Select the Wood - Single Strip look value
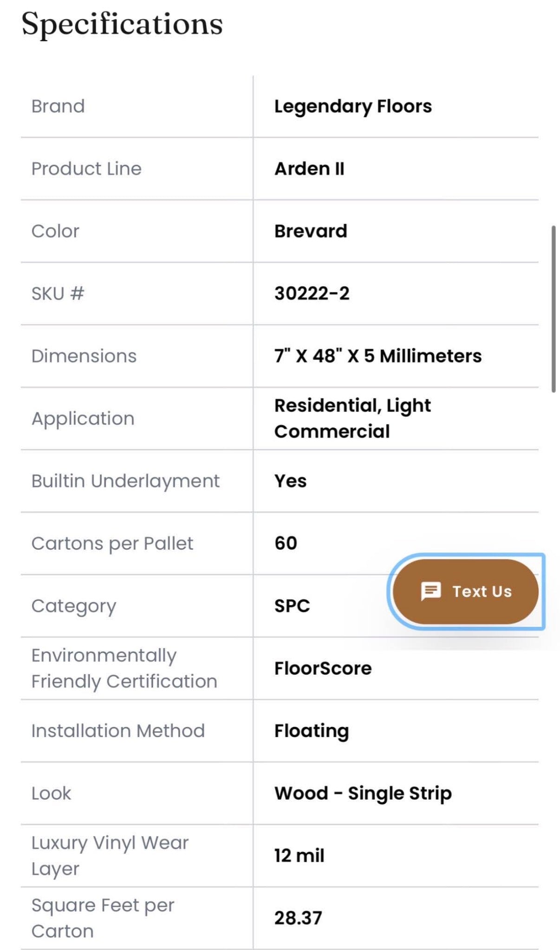Image resolution: width=560 pixels, height=950 pixels. (363, 794)
